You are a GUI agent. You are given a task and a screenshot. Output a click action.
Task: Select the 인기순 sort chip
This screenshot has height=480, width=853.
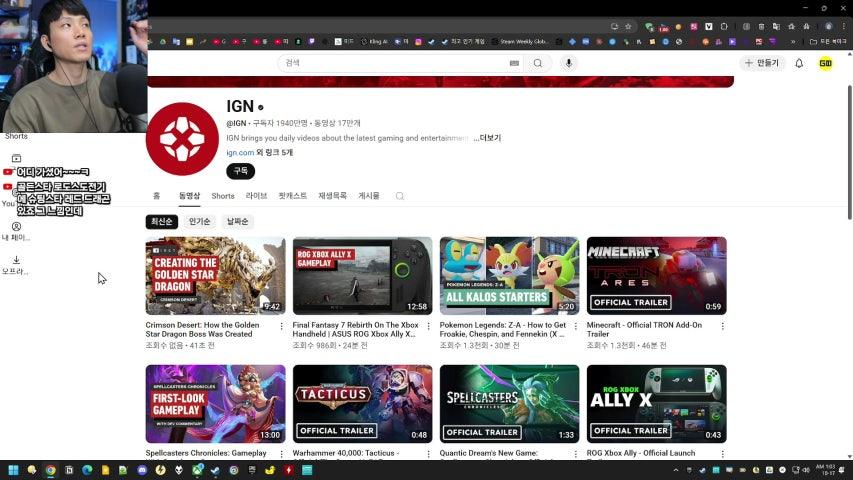(x=200, y=221)
